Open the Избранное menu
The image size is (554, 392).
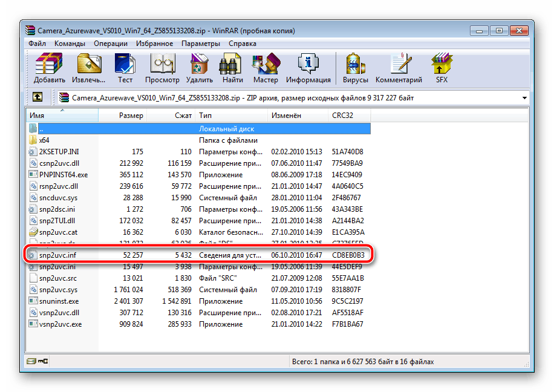pos(154,44)
